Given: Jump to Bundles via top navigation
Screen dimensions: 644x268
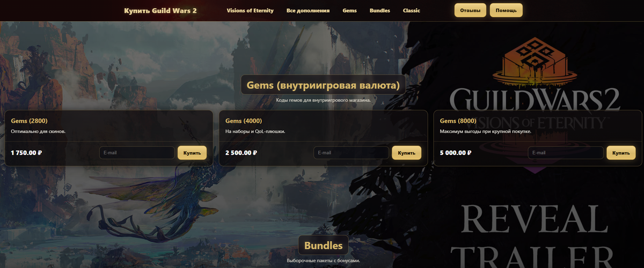Looking at the screenshot, I should [x=380, y=11].
